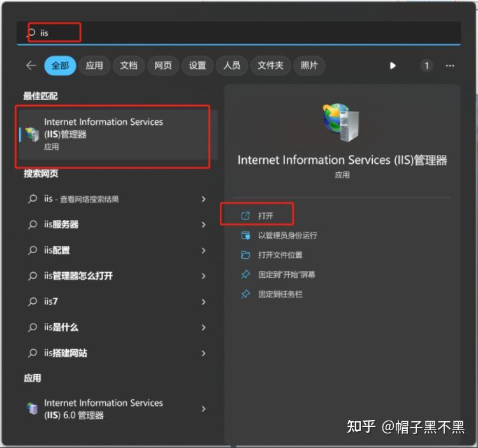Select the iis搭建网站 web suggestion
The image size is (478, 448).
(x=66, y=353)
